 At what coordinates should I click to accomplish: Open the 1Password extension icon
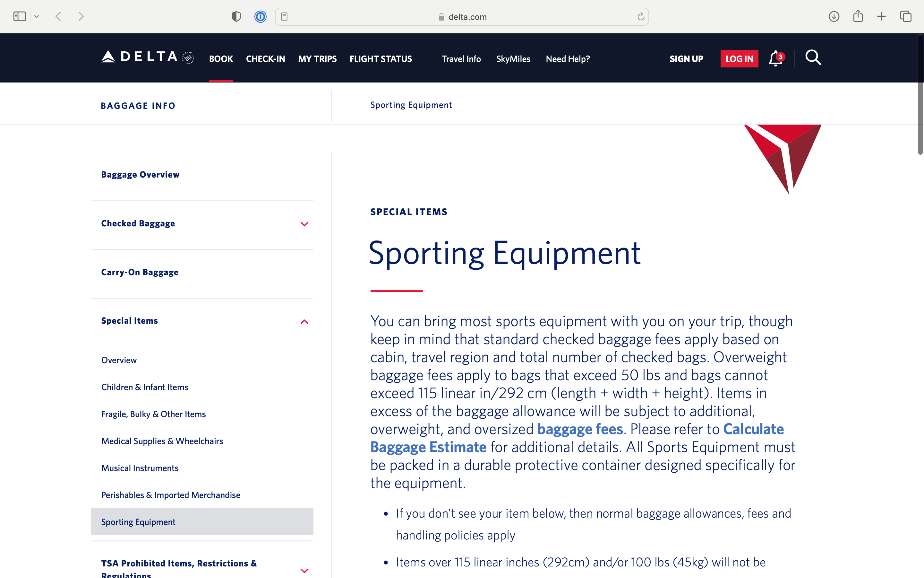click(261, 16)
